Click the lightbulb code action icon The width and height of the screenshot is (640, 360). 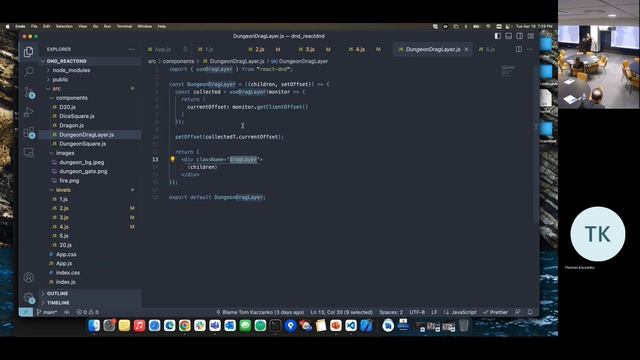click(173, 159)
